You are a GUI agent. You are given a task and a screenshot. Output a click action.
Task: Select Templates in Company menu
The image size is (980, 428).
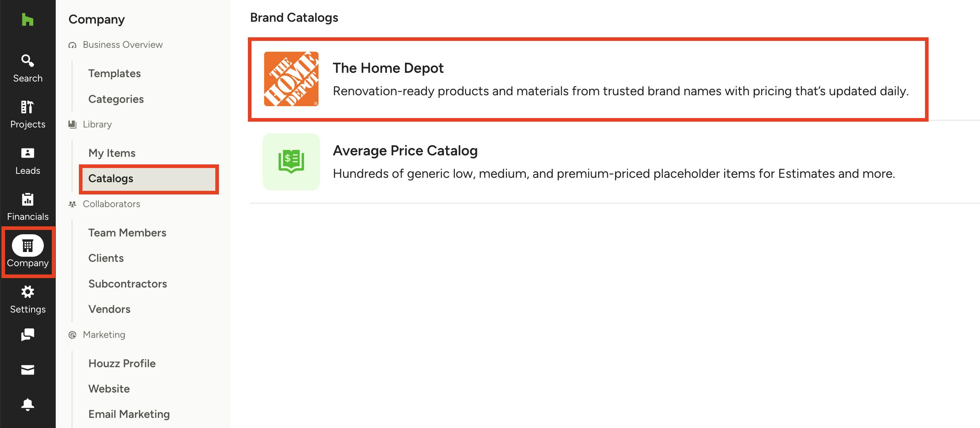(114, 74)
